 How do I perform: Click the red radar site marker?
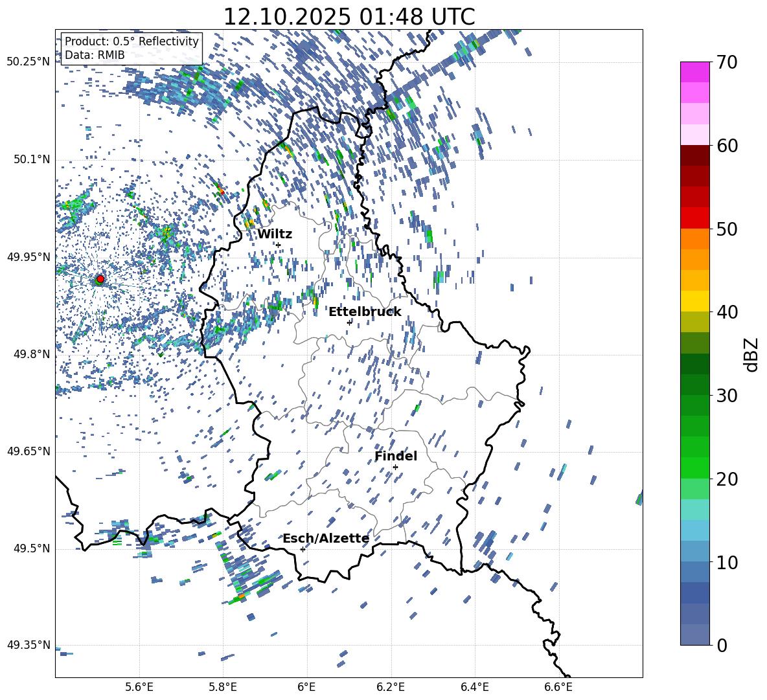click(x=100, y=279)
